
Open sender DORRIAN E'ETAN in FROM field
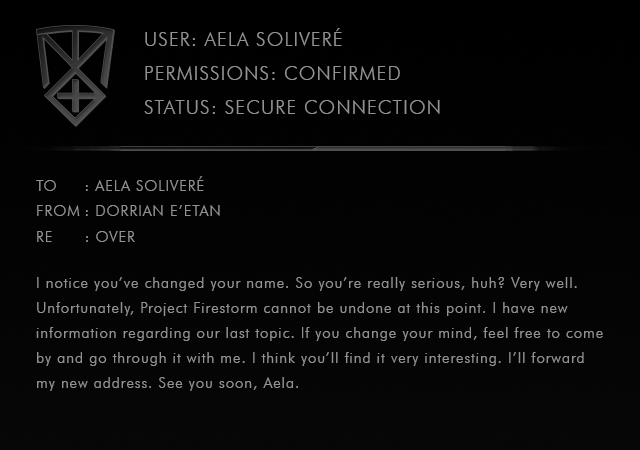click(x=158, y=211)
